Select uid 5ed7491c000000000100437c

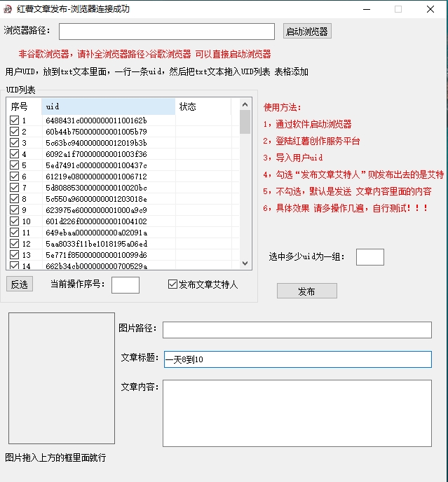pyautogui.click(x=96, y=165)
